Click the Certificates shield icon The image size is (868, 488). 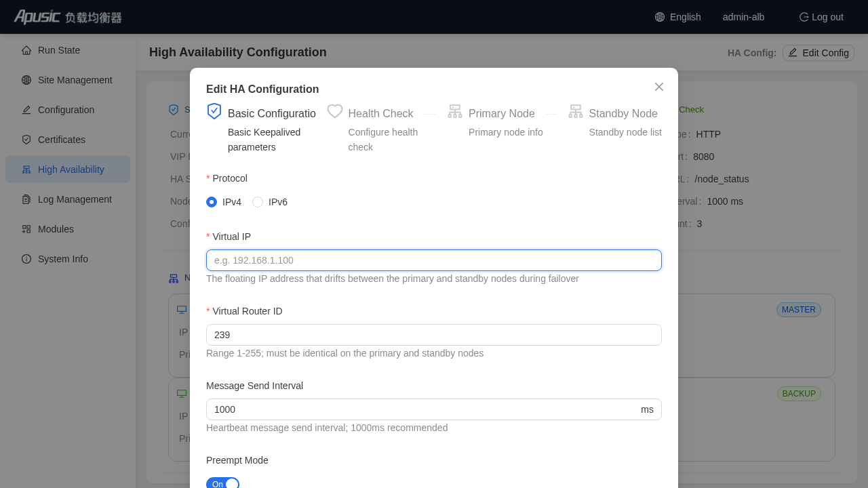click(26, 140)
